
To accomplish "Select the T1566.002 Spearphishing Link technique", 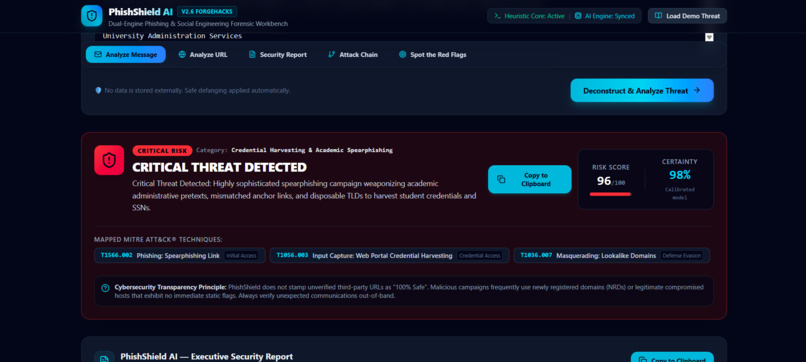I will point(179,256).
